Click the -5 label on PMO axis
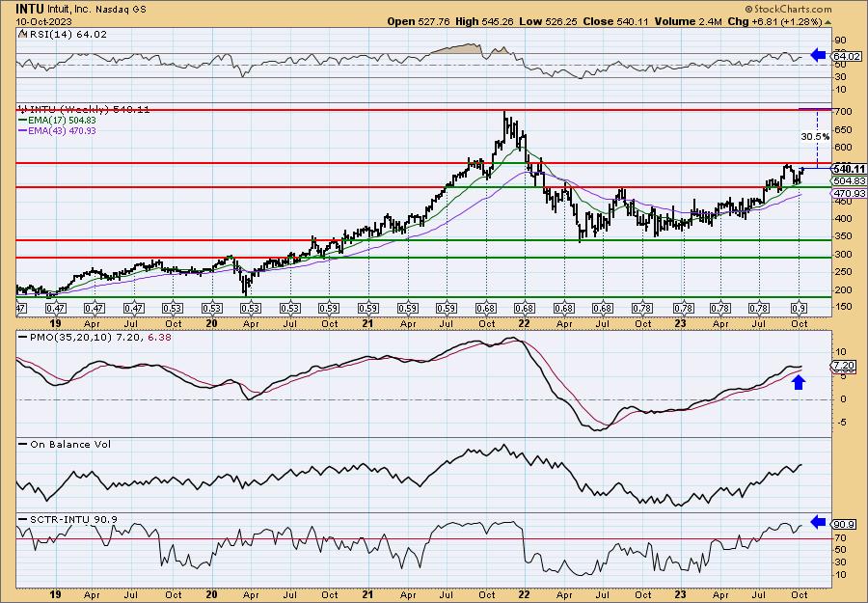 point(840,423)
